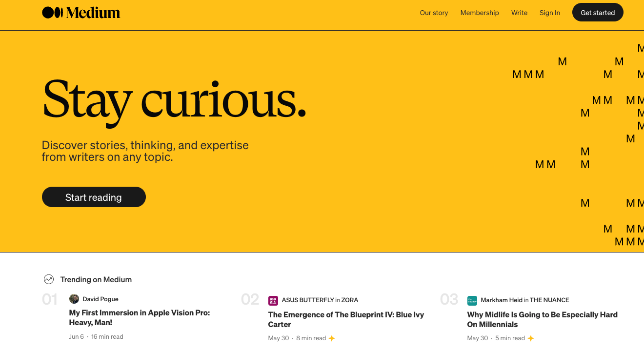Open David Pogue's profile avatar

tap(74, 298)
